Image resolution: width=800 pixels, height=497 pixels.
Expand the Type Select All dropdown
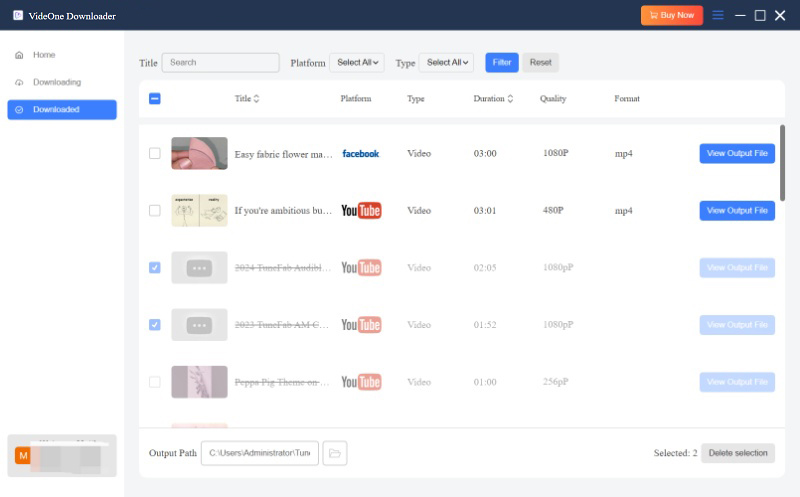click(446, 62)
